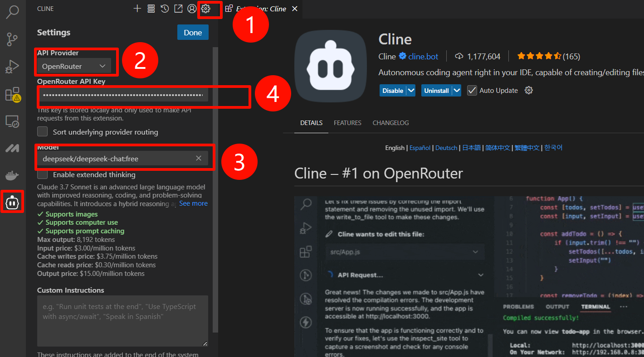
Task: Click the verified publisher badge beside cline.bot
Action: tap(402, 56)
